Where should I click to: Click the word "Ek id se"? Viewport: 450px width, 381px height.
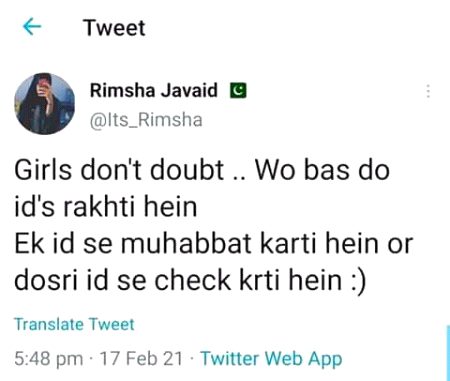[63, 243]
